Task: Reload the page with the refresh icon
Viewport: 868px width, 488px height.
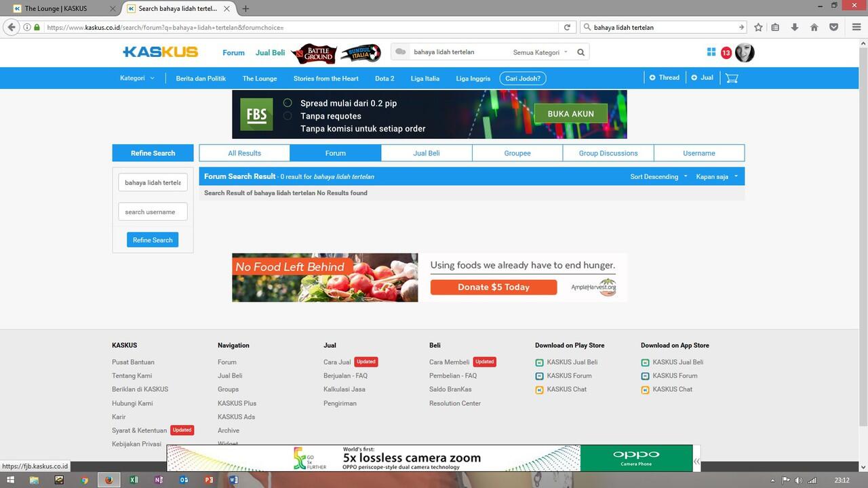Action: tap(567, 27)
